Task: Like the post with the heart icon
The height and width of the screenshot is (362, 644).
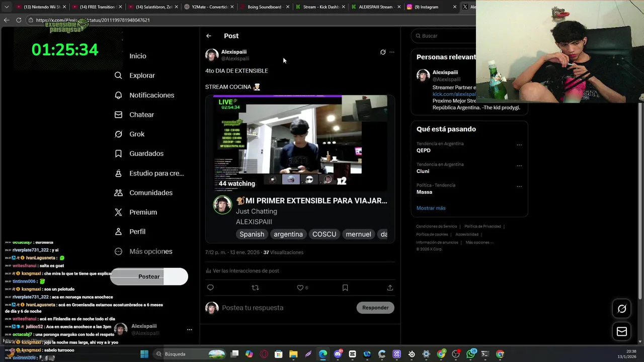Action: pyautogui.click(x=300, y=288)
